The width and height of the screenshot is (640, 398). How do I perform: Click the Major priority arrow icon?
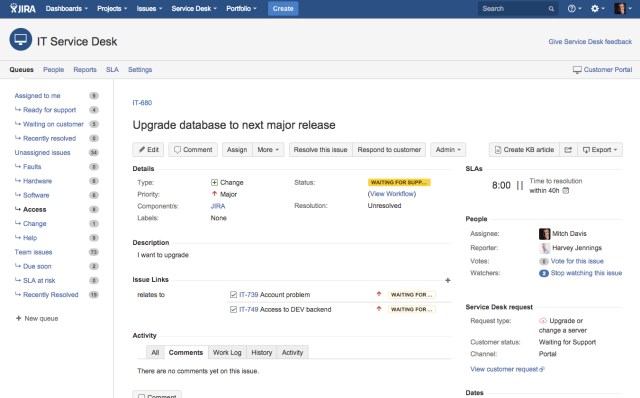tap(214, 194)
